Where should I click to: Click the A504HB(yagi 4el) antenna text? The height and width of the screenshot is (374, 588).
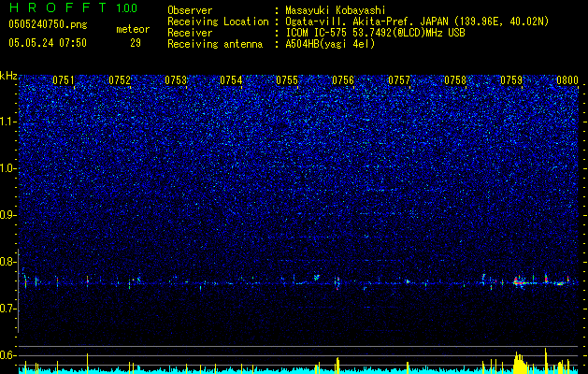click(x=330, y=44)
